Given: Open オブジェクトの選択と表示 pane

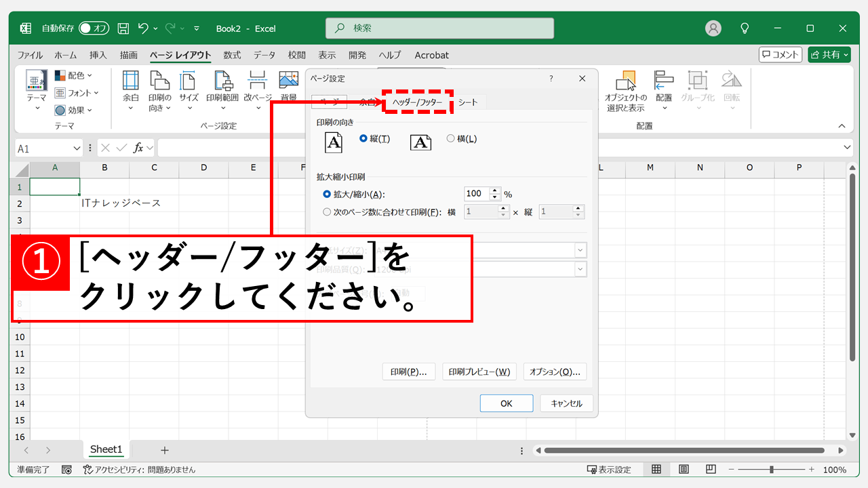Looking at the screenshot, I should [625, 91].
